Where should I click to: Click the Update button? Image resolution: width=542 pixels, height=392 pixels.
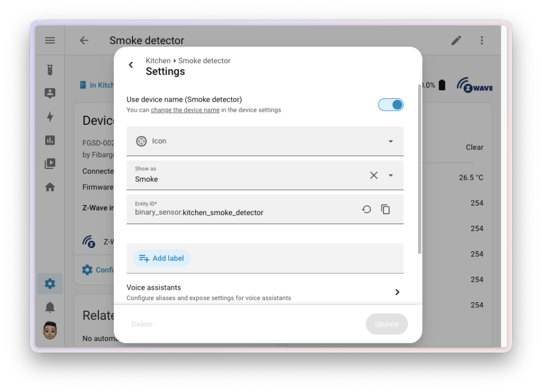[387, 324]
